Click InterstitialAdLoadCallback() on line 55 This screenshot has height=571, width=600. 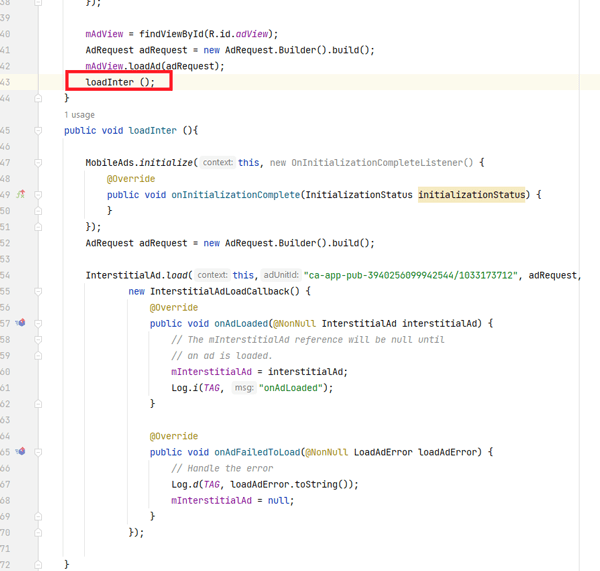(x=225, y=291)
